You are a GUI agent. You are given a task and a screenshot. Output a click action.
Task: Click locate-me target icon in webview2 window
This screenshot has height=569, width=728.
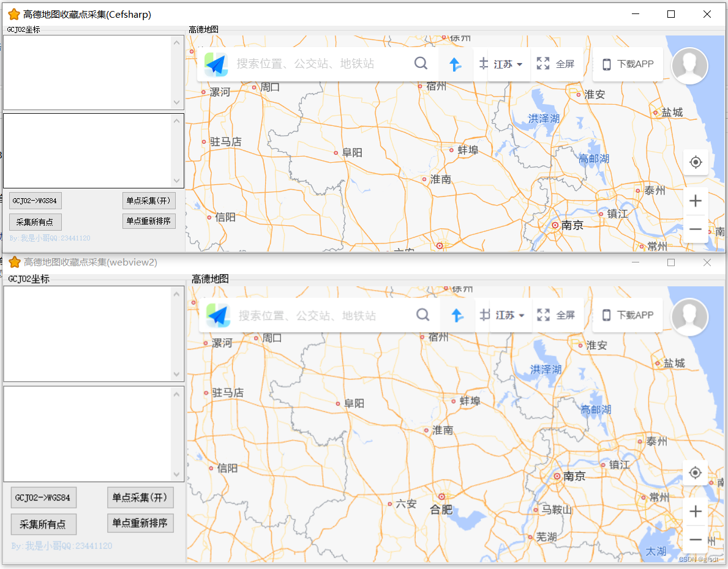(x=695, y=473)
